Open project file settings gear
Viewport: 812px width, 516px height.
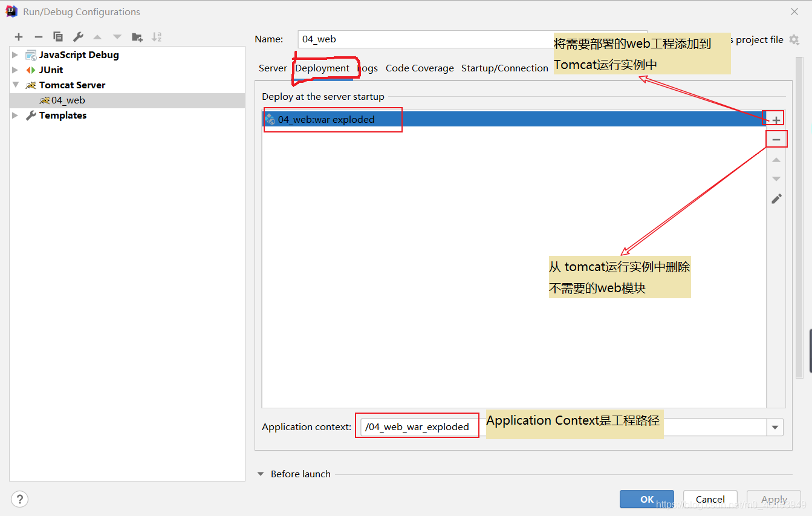click(x=794, y=39)
